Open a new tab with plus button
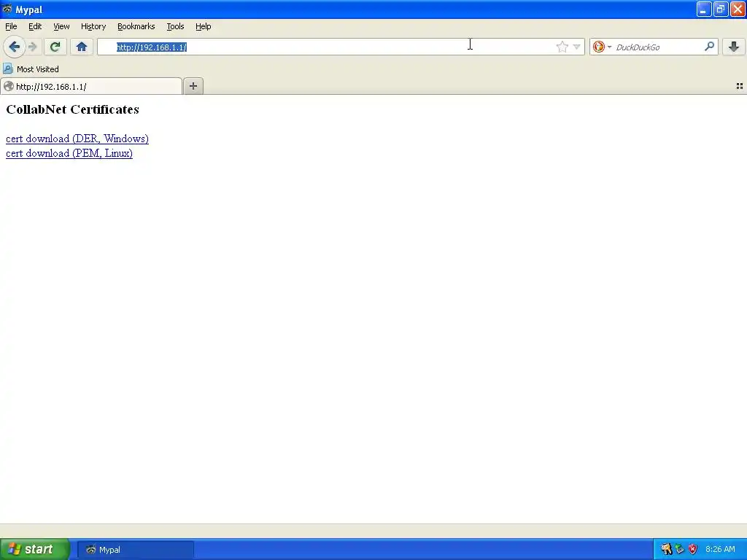Viewport: 747px width, 560px height. click(x=193, y=86)
